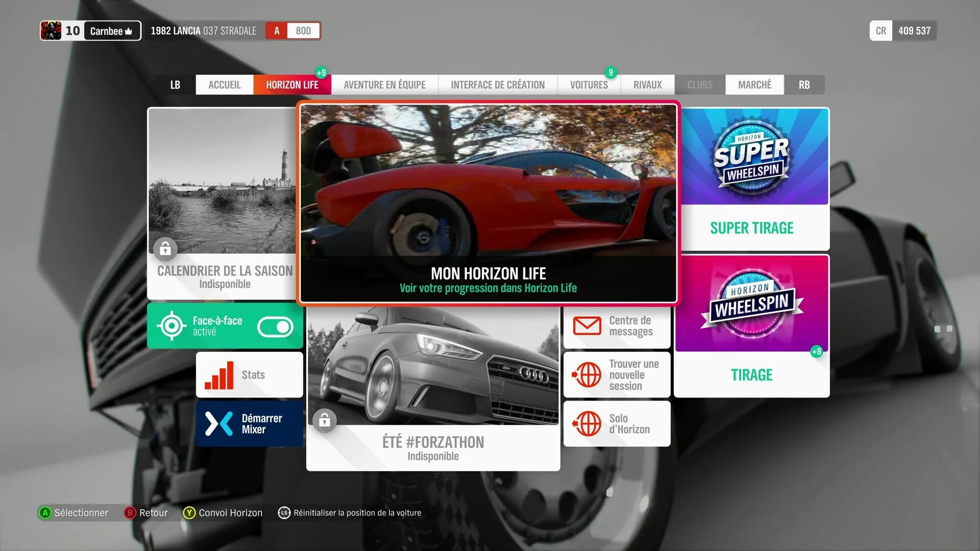Image resolution: width=980 pixels, height=551 pixels.
Task: Click the CR 409 537 credits display
Action: coord(903,31)
